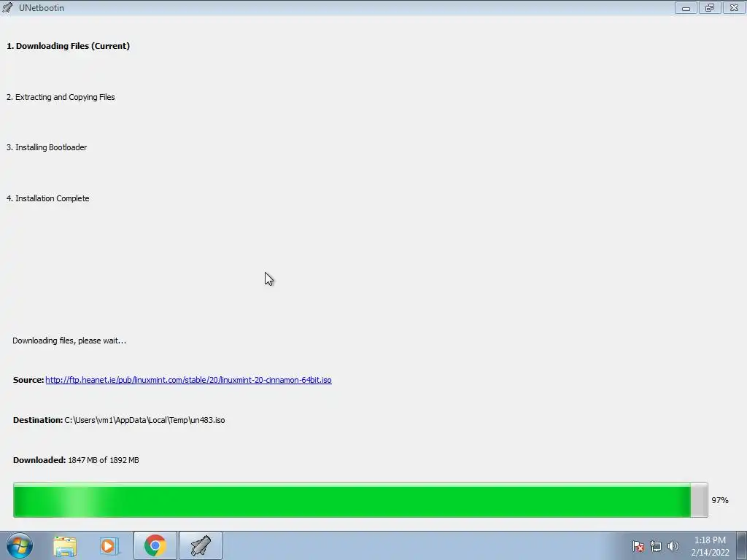The height and width of the screenshot is (560, 747).
Task: Click the 'Destination:' label
Action: 38,421
